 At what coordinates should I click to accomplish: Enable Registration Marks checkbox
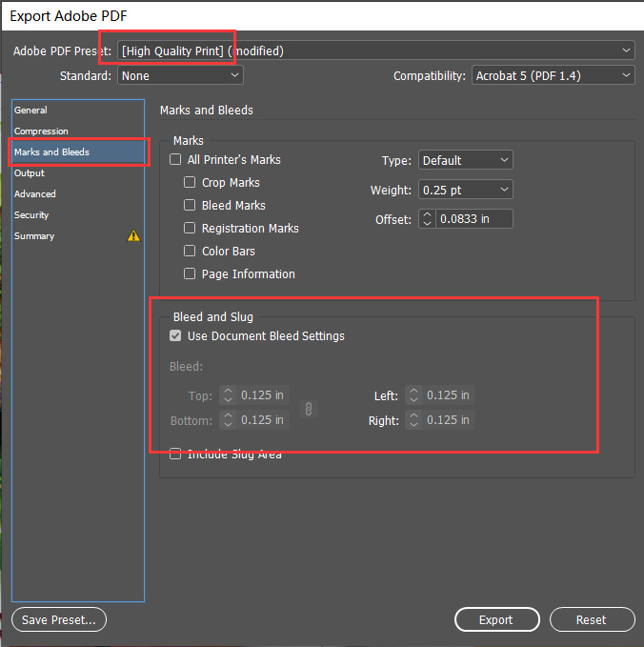[190, 228]
